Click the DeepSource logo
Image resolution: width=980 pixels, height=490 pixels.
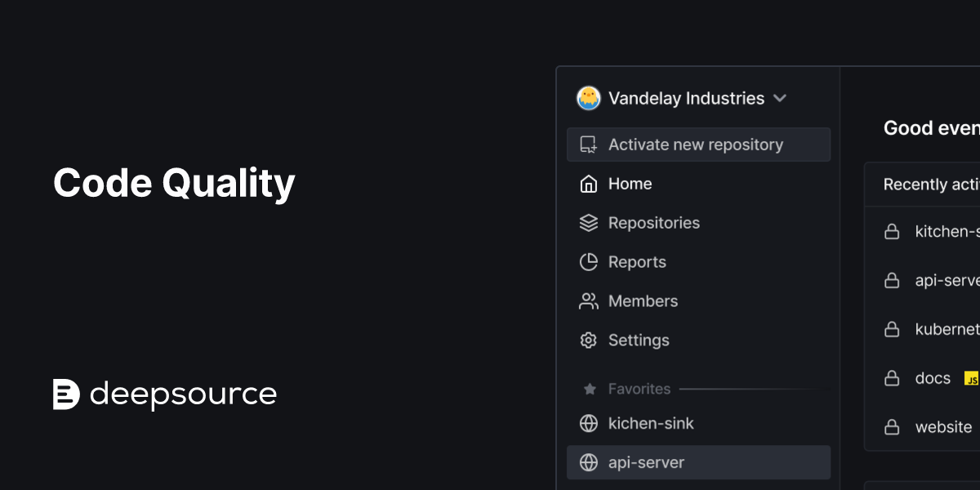pyautogui.click(x=67, y=394)
